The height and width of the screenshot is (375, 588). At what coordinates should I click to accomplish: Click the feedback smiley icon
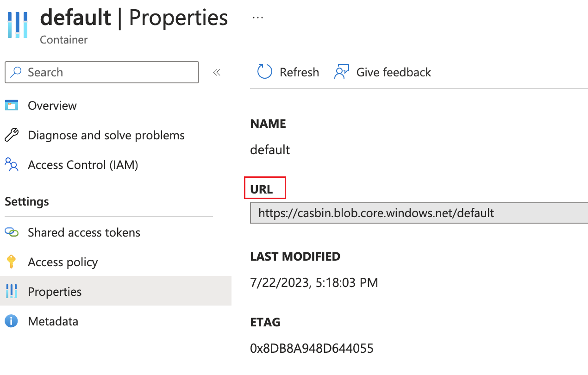(341, 72)
